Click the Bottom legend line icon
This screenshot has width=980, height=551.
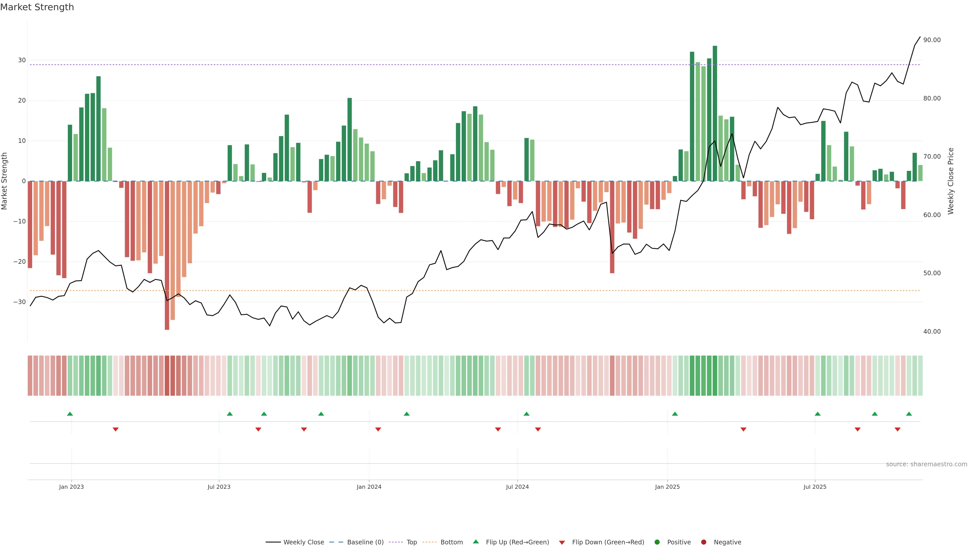(430, 542)
